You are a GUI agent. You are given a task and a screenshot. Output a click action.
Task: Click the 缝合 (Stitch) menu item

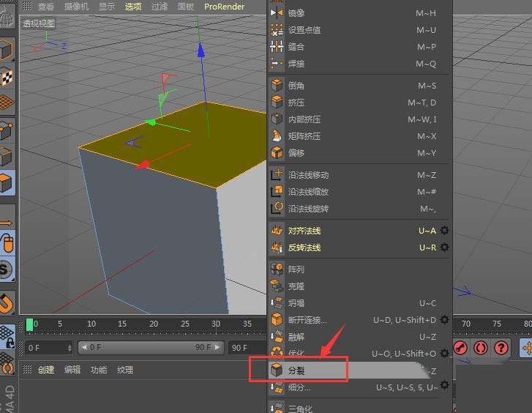359,47
